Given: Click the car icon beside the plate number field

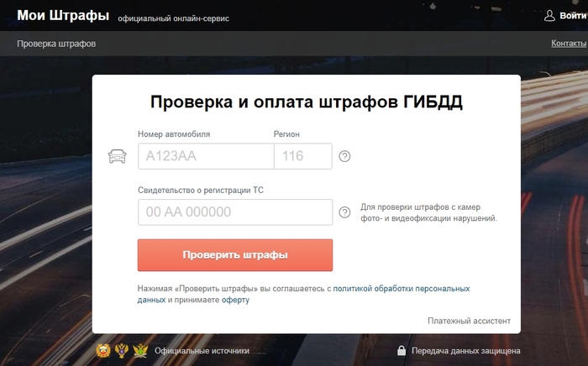Looking at the screenshot, I should click(x=118, y=156).
